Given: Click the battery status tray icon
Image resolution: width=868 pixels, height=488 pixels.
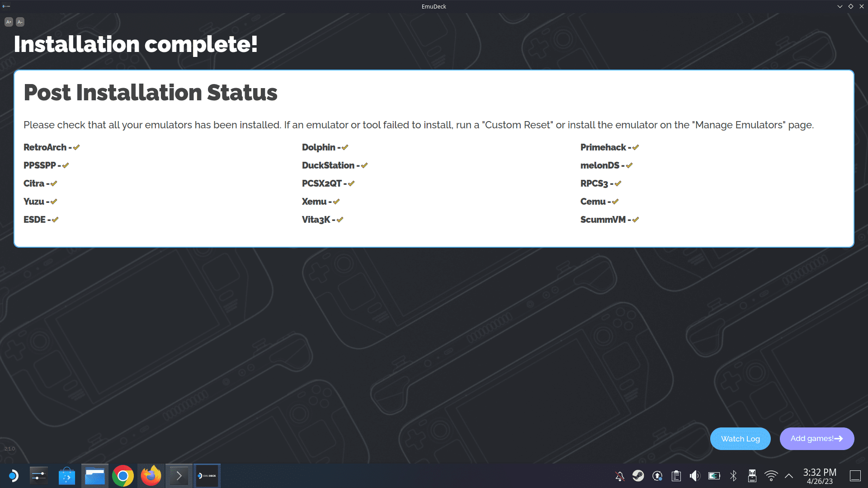Looking at the screenshot, I should pyautogui.click(x=714, y=476).
